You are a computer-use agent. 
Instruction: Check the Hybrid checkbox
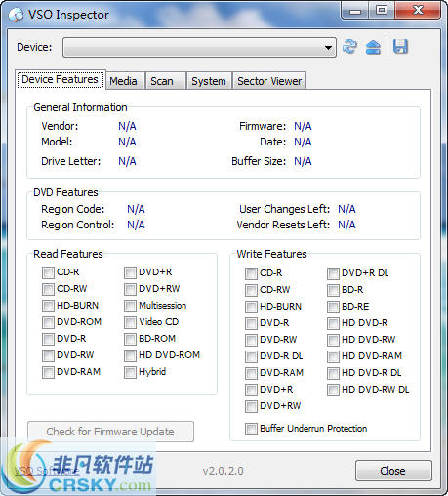tap(130, 372)
